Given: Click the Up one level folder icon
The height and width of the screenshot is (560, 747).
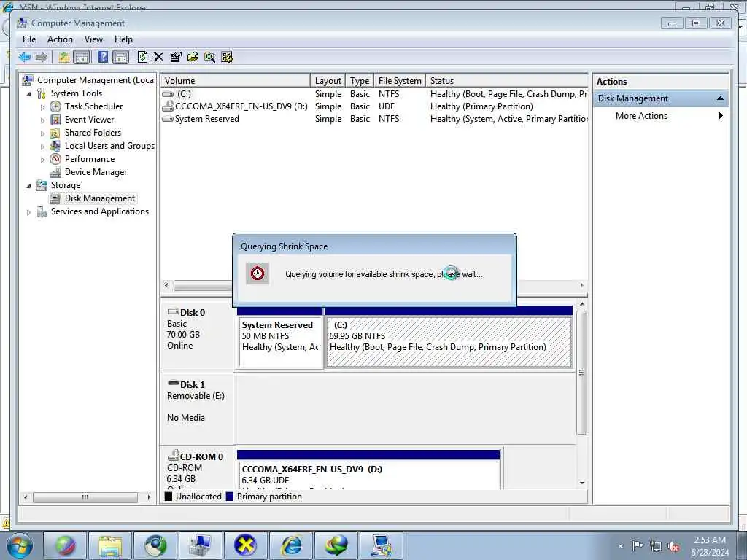Looking at the screenshot, I should click(x=64, y=58).
